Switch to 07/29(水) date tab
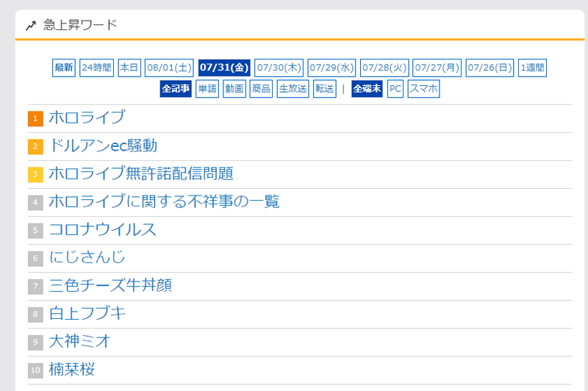Screen dimensions: 588x391 (332, 68)
